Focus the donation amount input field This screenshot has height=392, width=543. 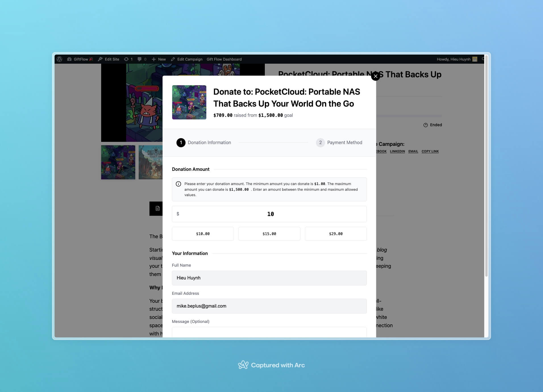tap(269, 214)
